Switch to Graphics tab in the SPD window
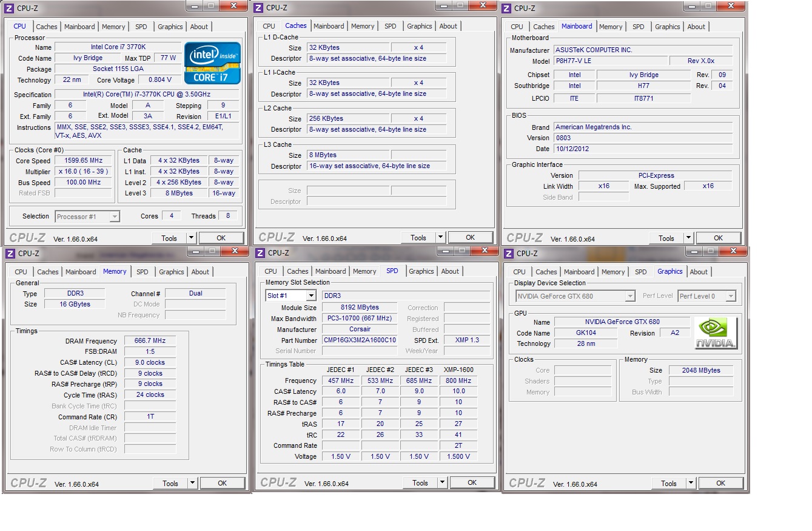812x531 pixels. 421,271
